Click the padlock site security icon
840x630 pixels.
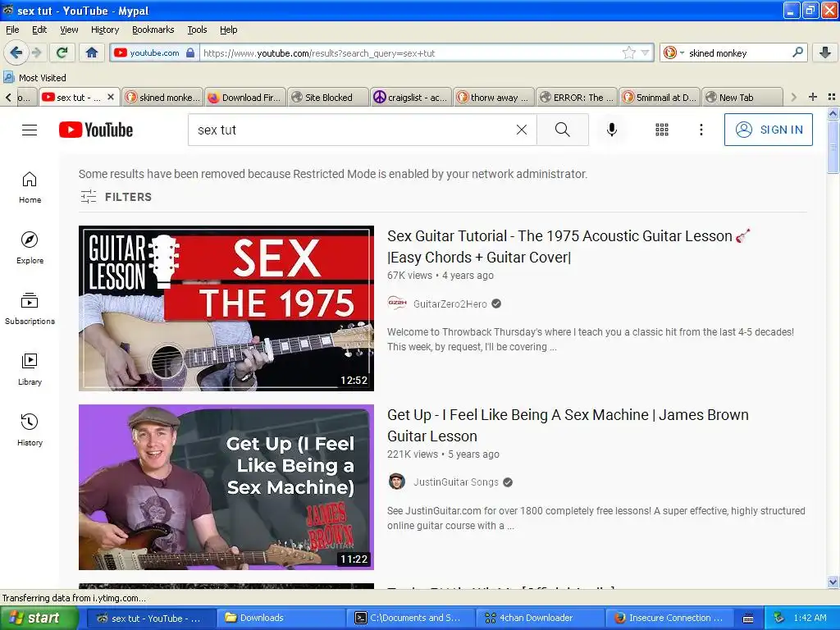pyautogui.click(x=190, y=52)
